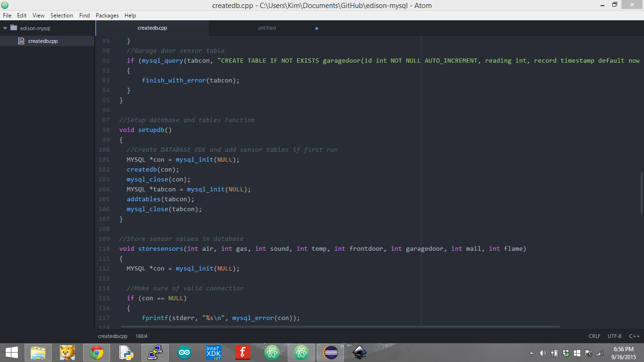Click the network signal tray icon

(x=600, y=353)
